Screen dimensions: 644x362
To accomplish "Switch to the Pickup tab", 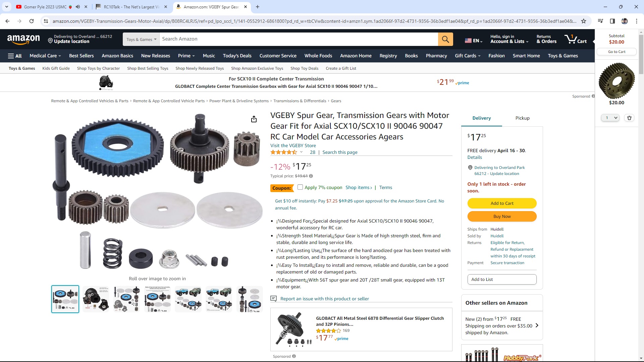I will [x=522, y=118].
